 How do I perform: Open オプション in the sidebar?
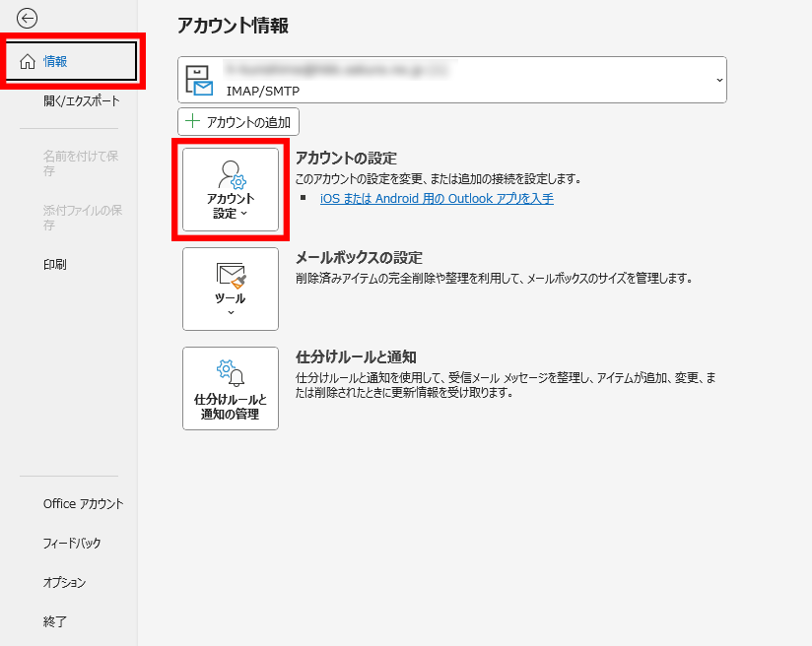pyautogui.click(x=64, y=582)
